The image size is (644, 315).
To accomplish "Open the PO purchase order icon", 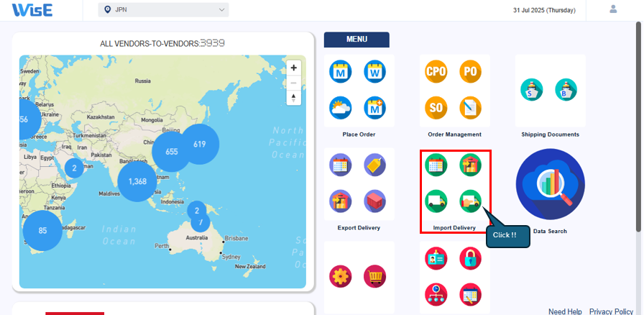I will [x=471, y=71].
